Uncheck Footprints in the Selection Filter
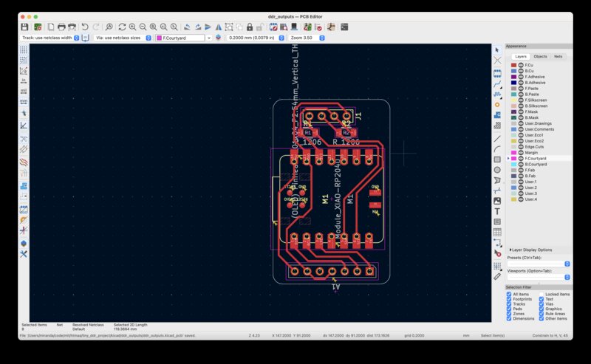The width and height of the screenshot is (591, 364). pyautogui.click(x=509, y=299)
